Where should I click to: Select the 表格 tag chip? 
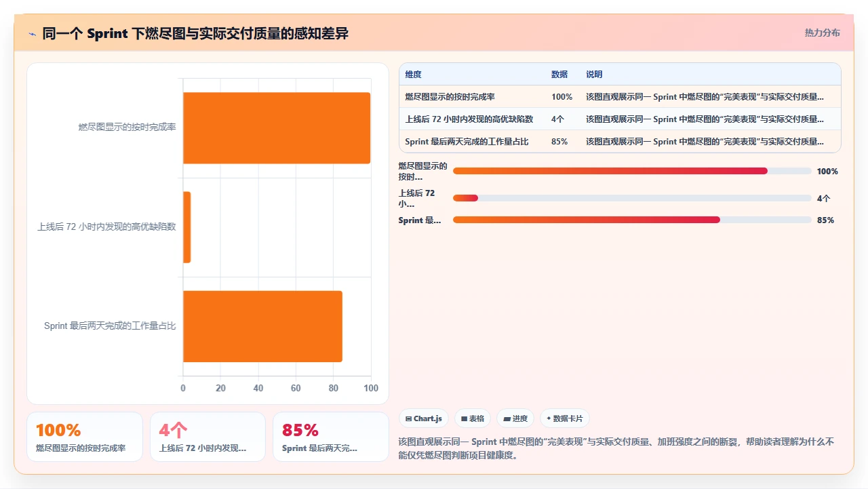(472, 418)
